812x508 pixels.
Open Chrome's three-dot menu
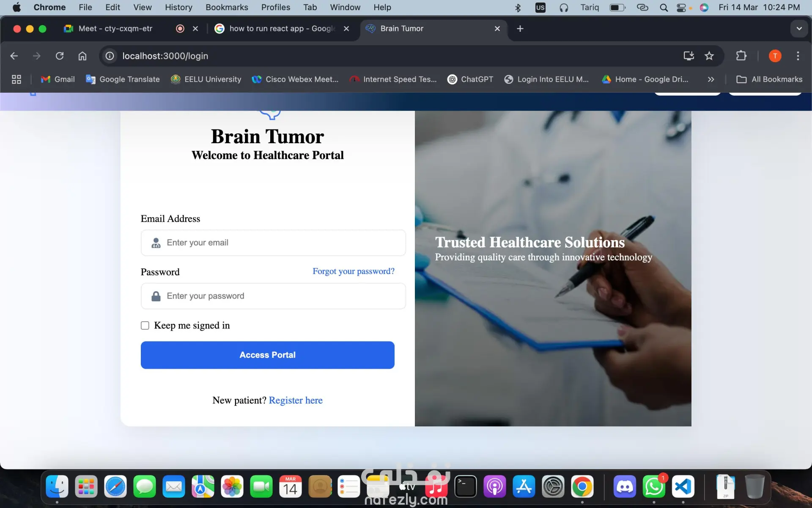(798, 55)
